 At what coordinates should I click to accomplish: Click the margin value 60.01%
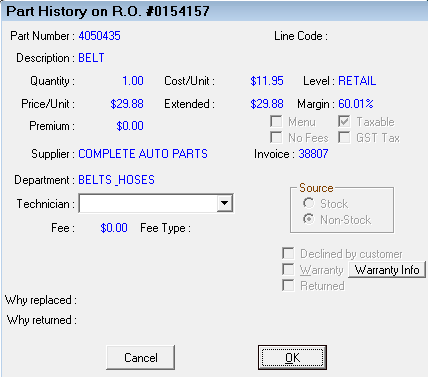point(356,104)
